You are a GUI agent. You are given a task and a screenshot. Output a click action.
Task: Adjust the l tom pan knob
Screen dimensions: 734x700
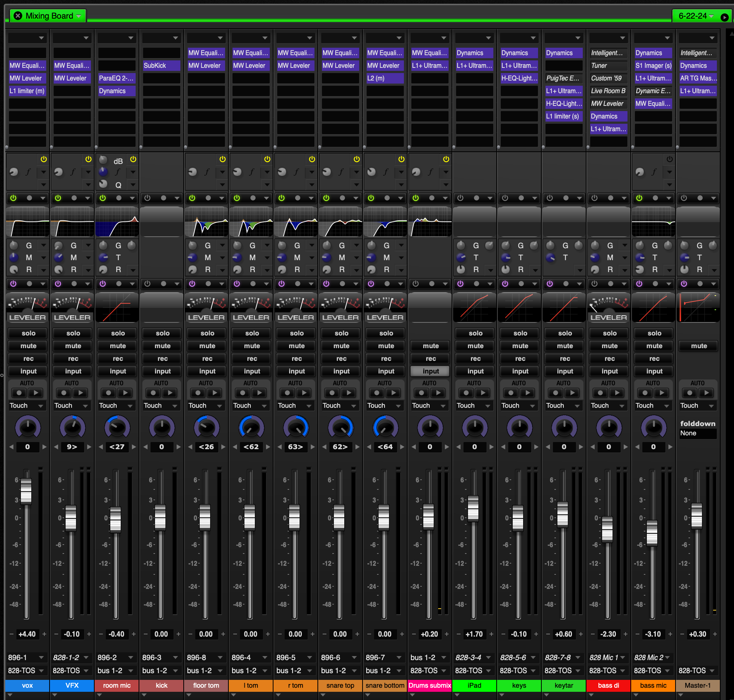(x=251, y=427)
